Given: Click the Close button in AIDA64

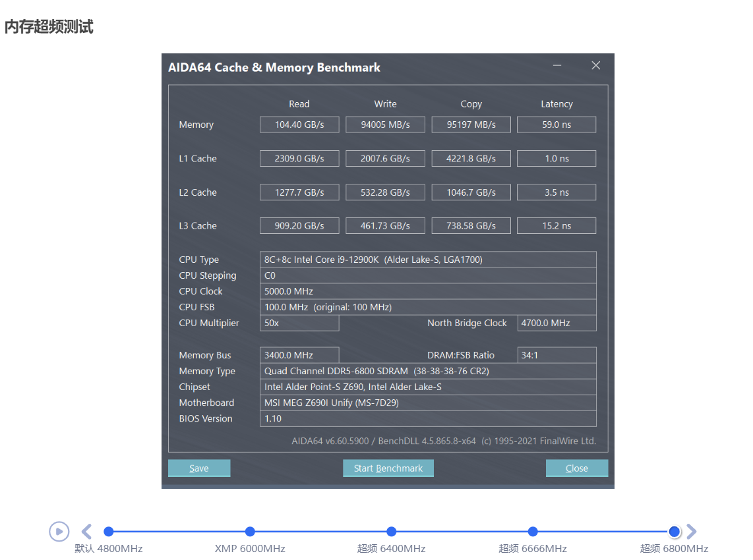Looking at the screenshot, I should [x=577, y=468].
